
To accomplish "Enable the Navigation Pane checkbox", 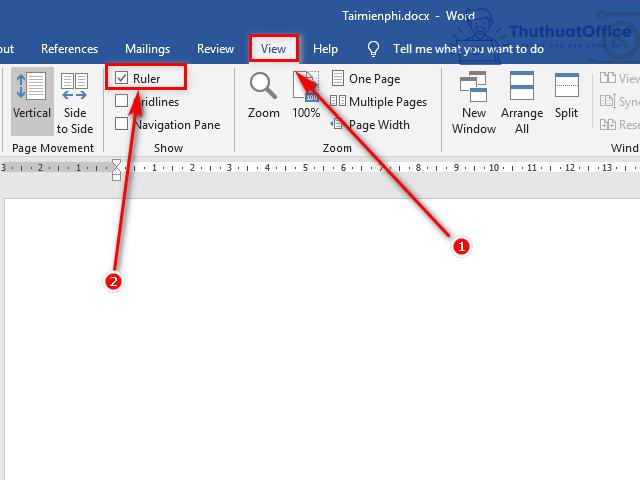I will pos(122,124).
